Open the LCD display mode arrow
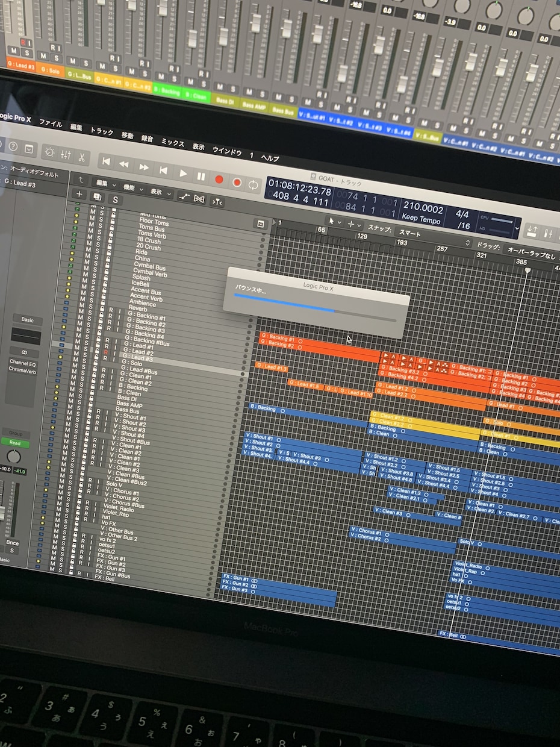This screenshot has width=560, height=747. pos(516,228)
